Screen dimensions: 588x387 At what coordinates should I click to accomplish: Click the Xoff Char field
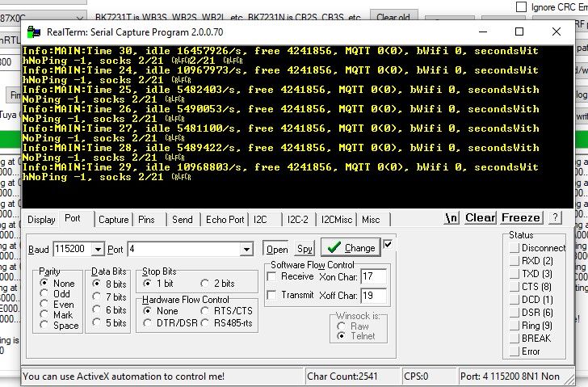tap(373, 296)
